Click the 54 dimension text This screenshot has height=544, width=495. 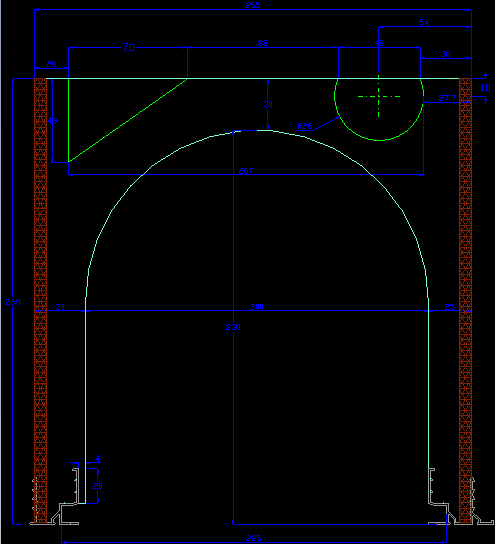424,23
